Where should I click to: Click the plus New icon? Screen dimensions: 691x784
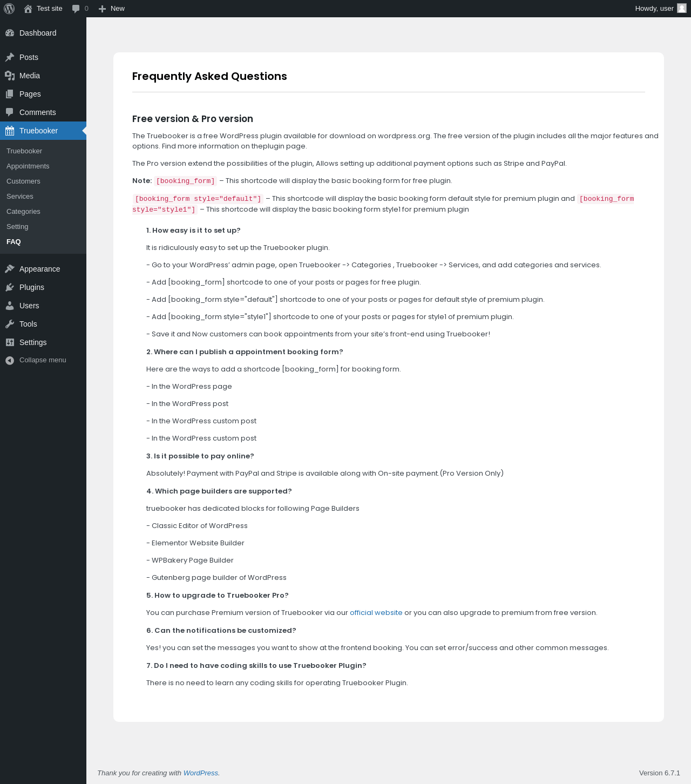pos(102,9)
